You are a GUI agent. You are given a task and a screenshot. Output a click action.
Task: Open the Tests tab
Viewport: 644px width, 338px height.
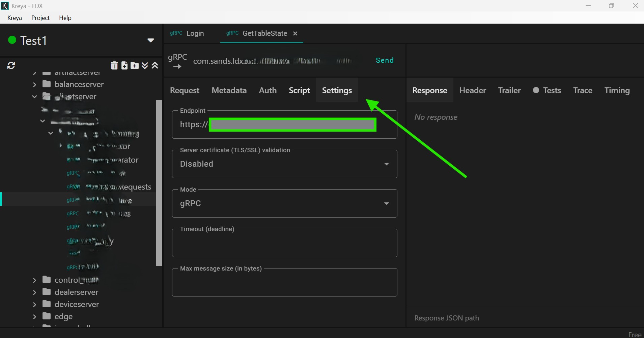[547, 90]
